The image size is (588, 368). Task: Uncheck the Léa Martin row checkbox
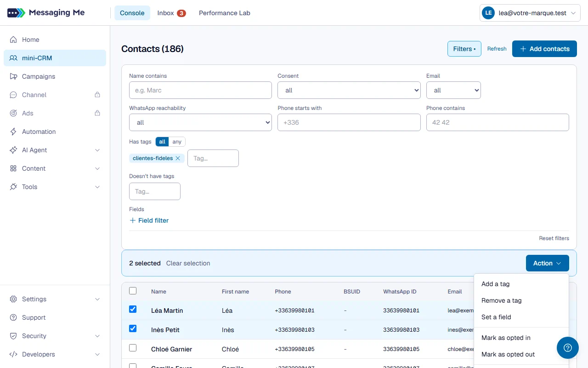click(133, 309)
